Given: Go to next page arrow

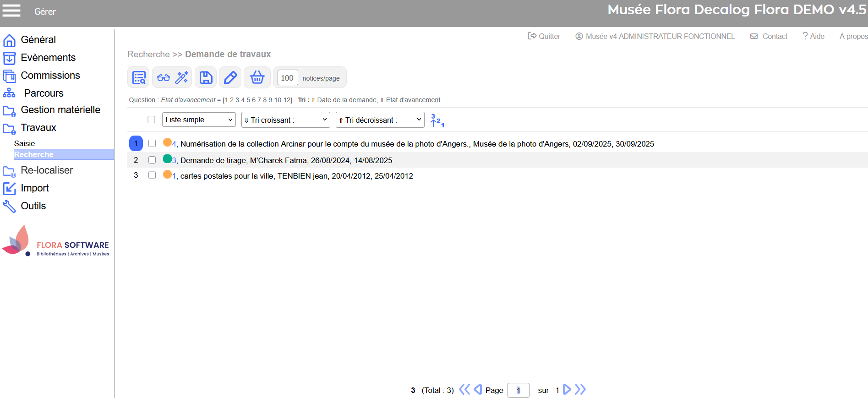Looking at the screenshot, I should 567,389.
